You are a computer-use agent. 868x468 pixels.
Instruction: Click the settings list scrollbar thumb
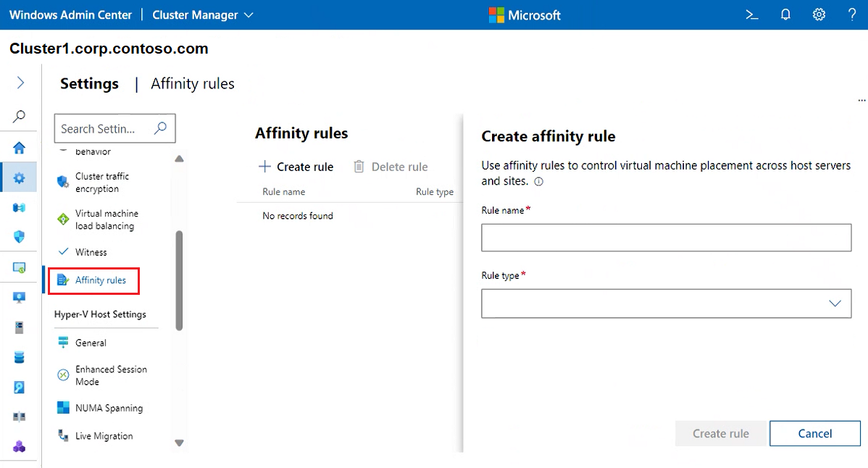pos(179,280)
